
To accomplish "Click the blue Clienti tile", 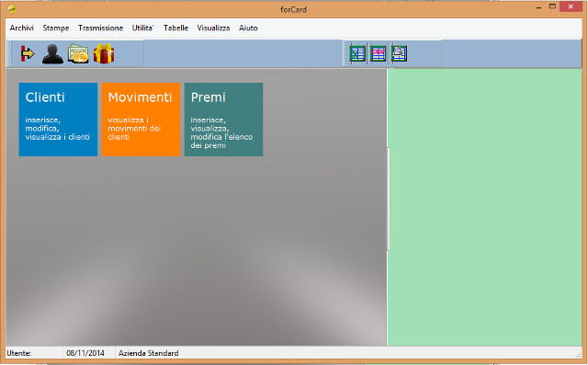I will tap(58, 120).
